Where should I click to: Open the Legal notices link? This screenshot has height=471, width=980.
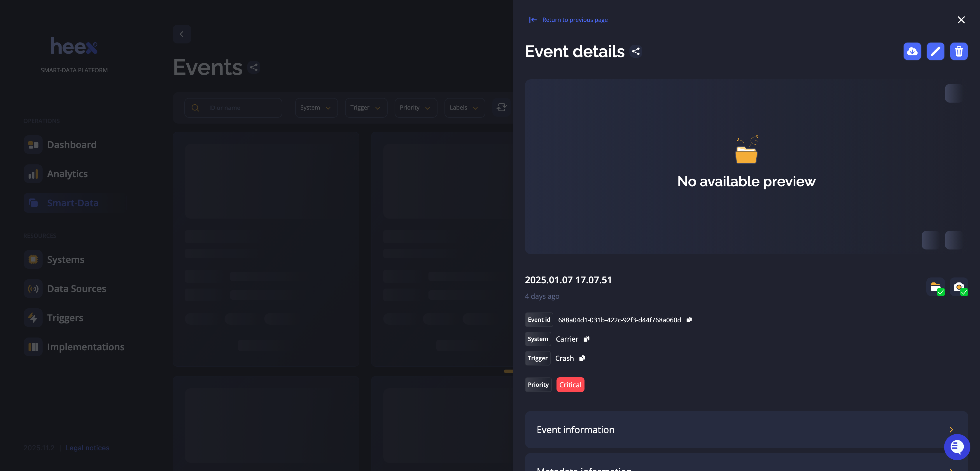pos(87,448)
